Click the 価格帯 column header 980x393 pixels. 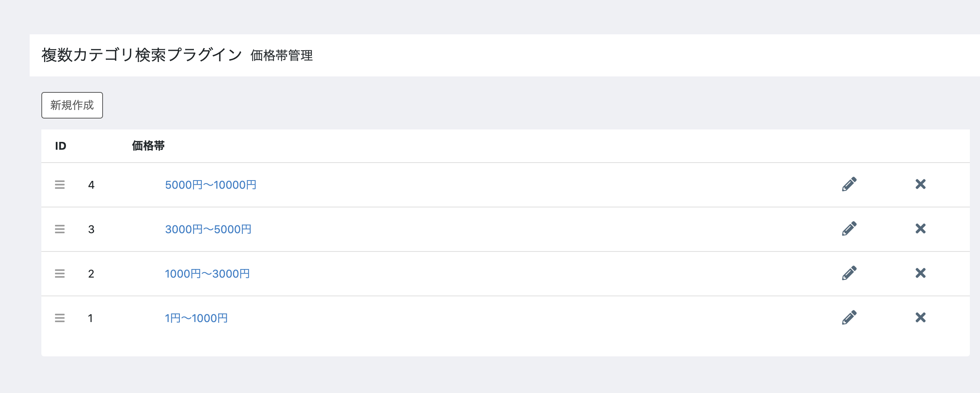[x=148, y=146]
